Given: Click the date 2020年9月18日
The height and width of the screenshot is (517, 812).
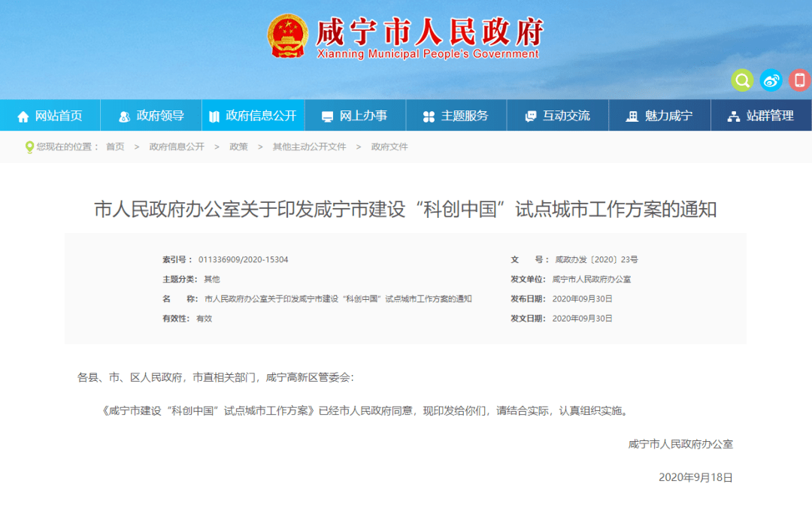Looking at the screenshot, I should [695, 478].
